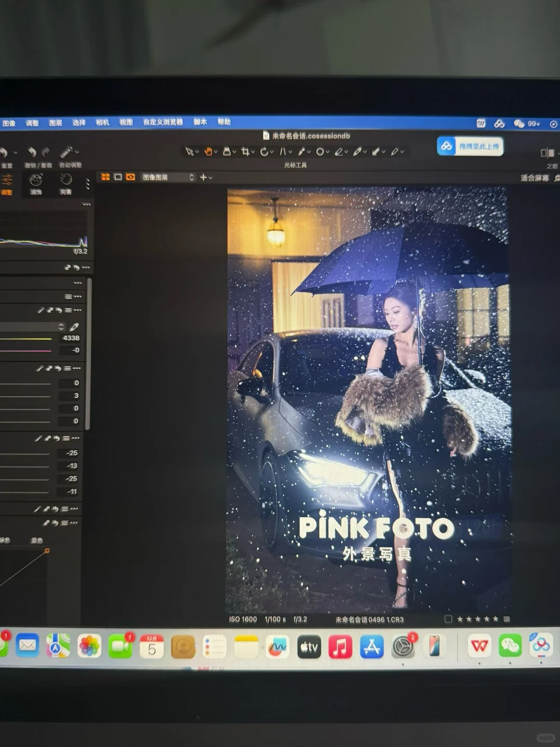
Task: Click the list icon right of the stars
Action: click(507, 618)
